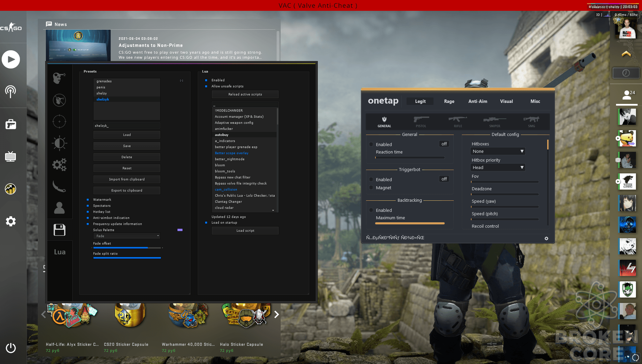Switch to the Visual tab in onetap
The height and width of the screenshot is (364, 642).
(x=506, y=101)
